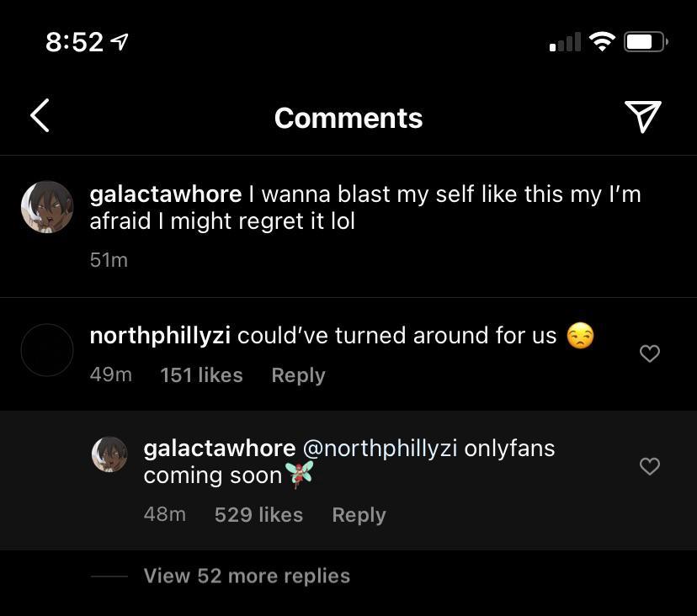Viewport: 697px width, 616px height.
Task: View the 151 likes list
Action: click(201, 375)
